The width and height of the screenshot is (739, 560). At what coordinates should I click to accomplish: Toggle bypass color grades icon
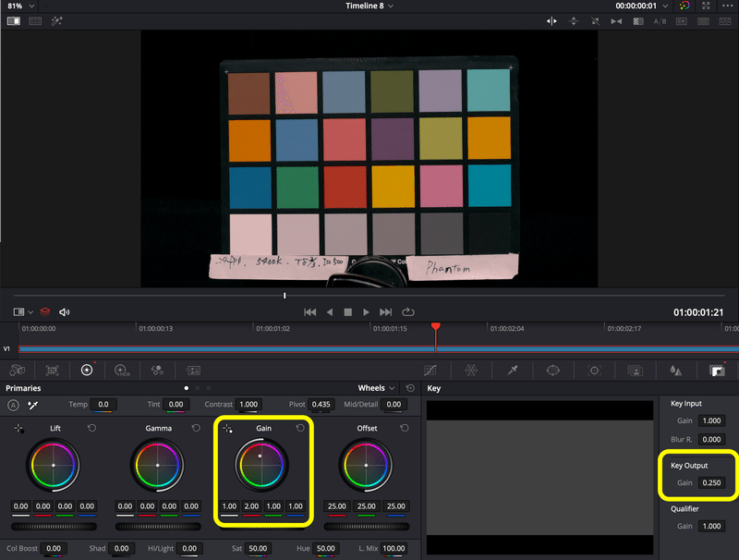pos(684,6)
